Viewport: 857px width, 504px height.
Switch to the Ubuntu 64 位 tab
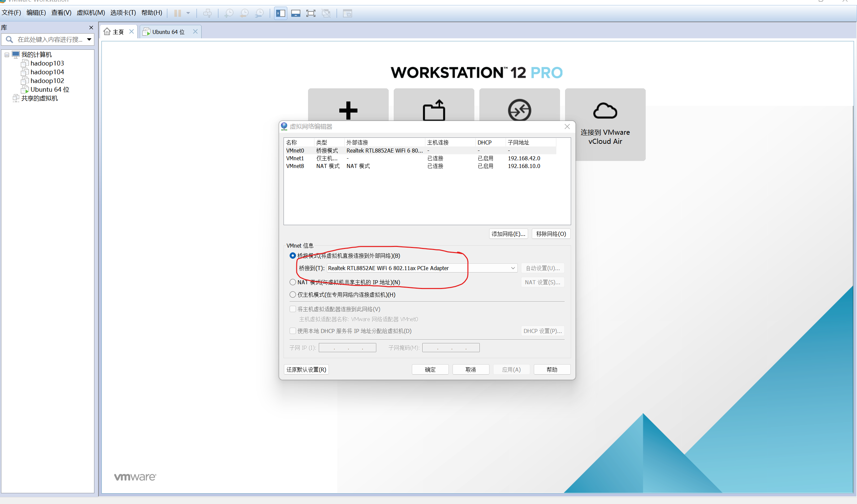tap(168, 32)
